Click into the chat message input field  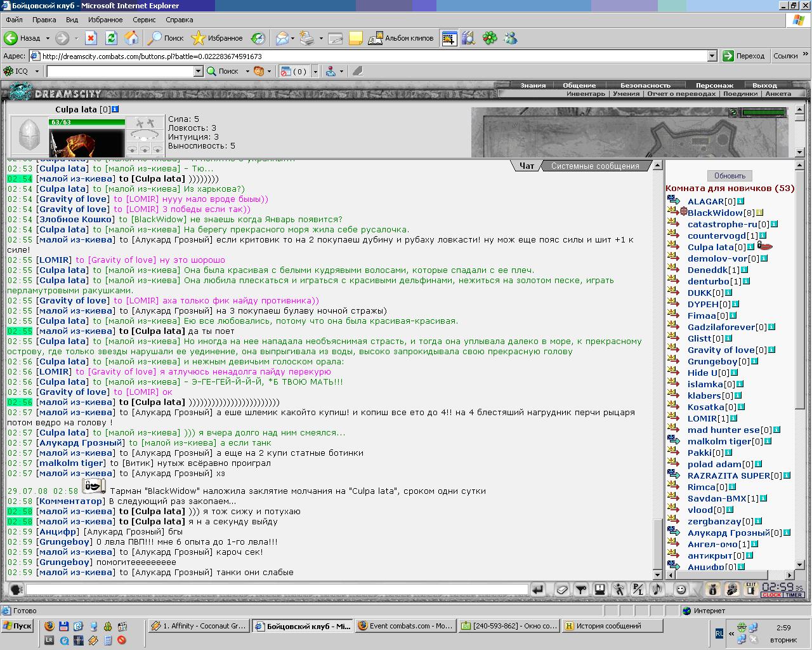tap(277, 590)
